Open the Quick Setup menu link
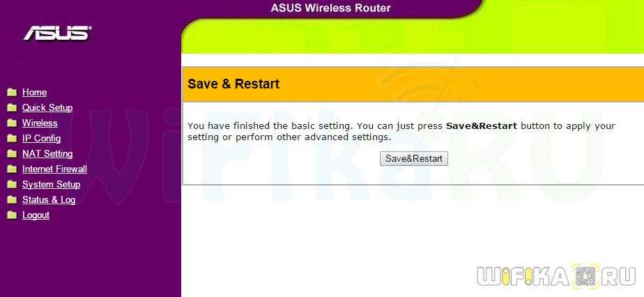 pos(47,107)
